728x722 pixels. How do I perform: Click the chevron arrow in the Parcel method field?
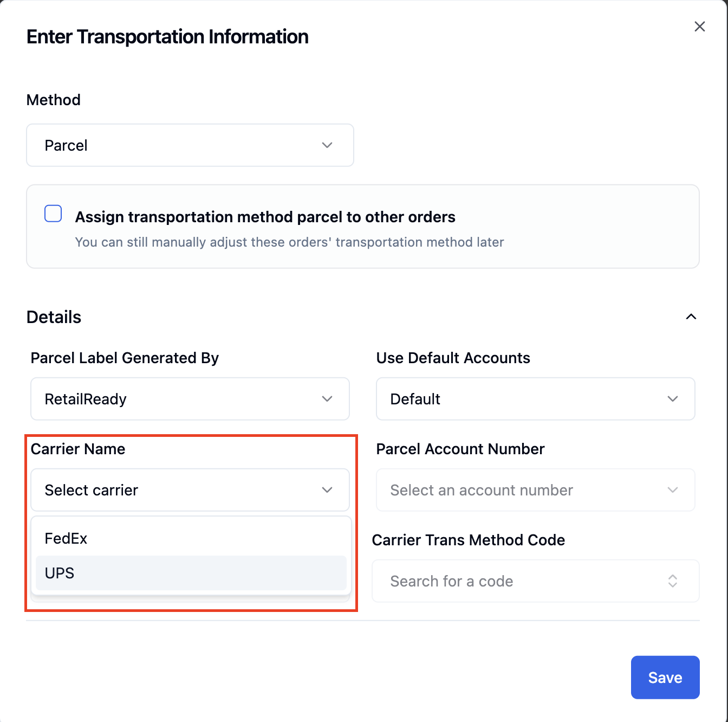pyautogui.click(x=327, y=145)
